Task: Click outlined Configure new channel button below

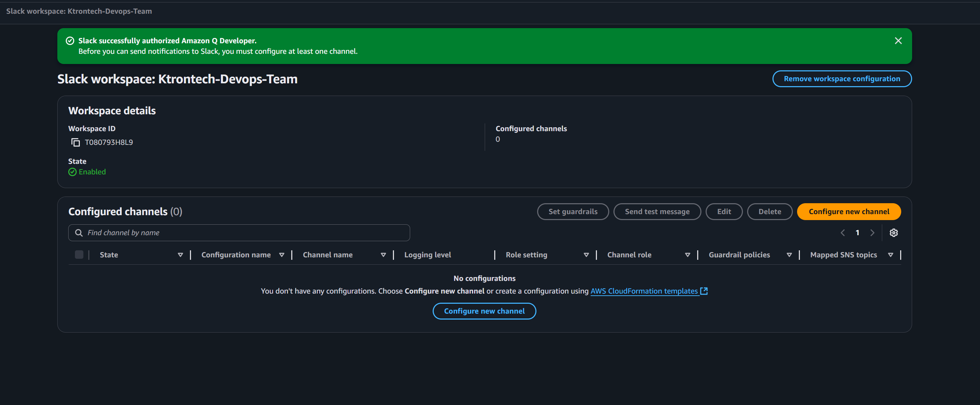Action: pos(484,311)
